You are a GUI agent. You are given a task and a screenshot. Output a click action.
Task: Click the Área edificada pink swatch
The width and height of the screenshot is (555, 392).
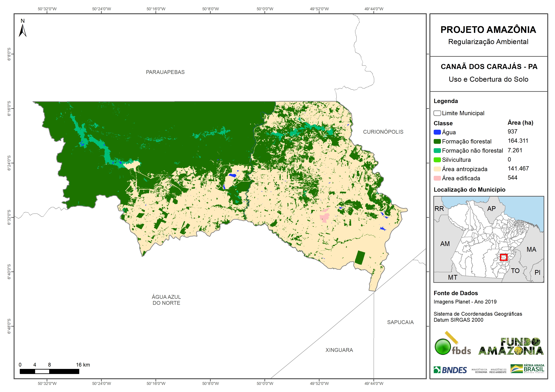coord(437,178)
